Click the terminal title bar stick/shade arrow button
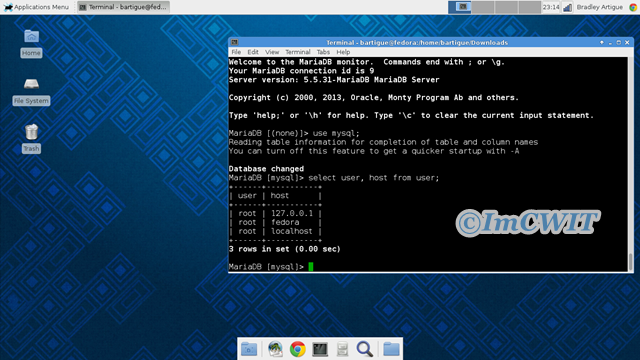Screen dimensions: 640x360 [x=602, y=42]
